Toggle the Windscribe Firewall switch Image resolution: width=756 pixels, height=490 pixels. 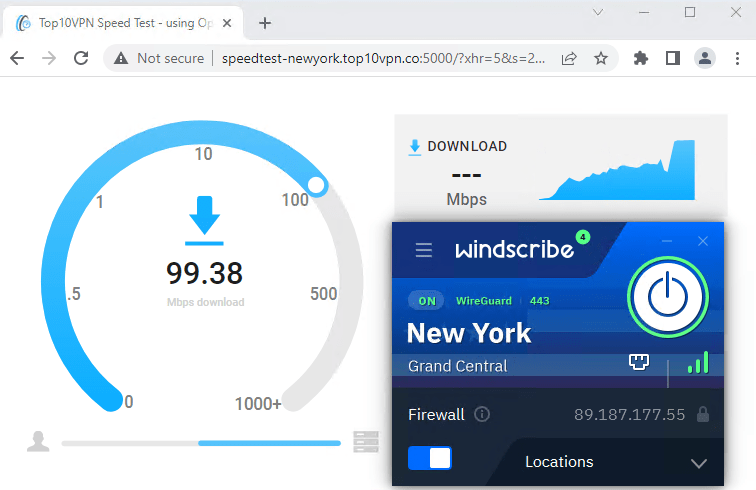(x=430, y=458)
